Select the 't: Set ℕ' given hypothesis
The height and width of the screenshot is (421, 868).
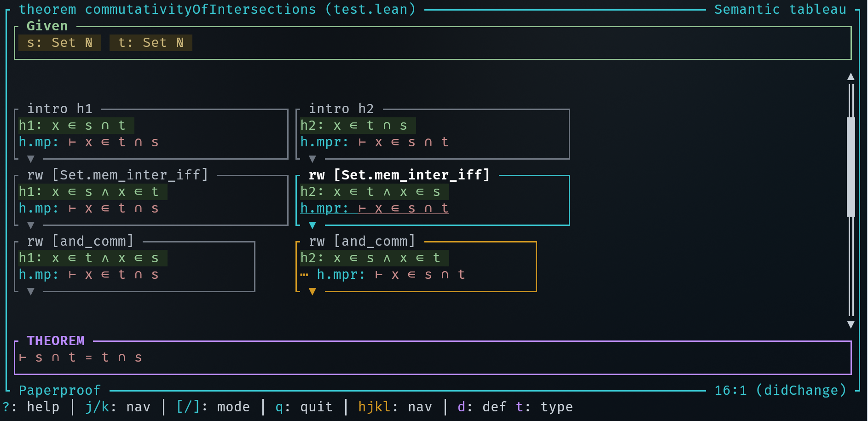coord(151,43)
